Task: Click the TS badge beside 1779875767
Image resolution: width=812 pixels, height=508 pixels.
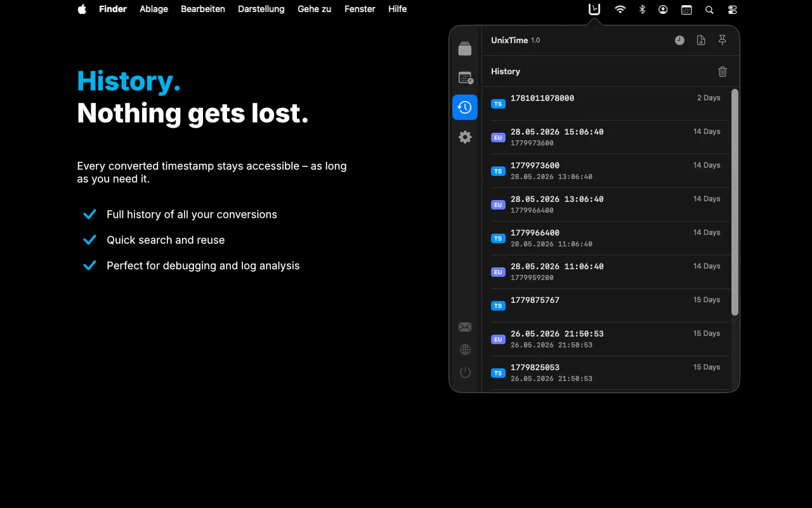Action: coord(498,305)
